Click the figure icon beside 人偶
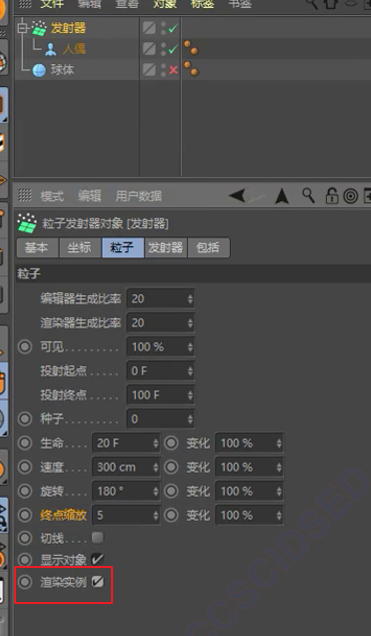Image resolution: width=371 pixels, height=636 pixels. tap(51, 49)
